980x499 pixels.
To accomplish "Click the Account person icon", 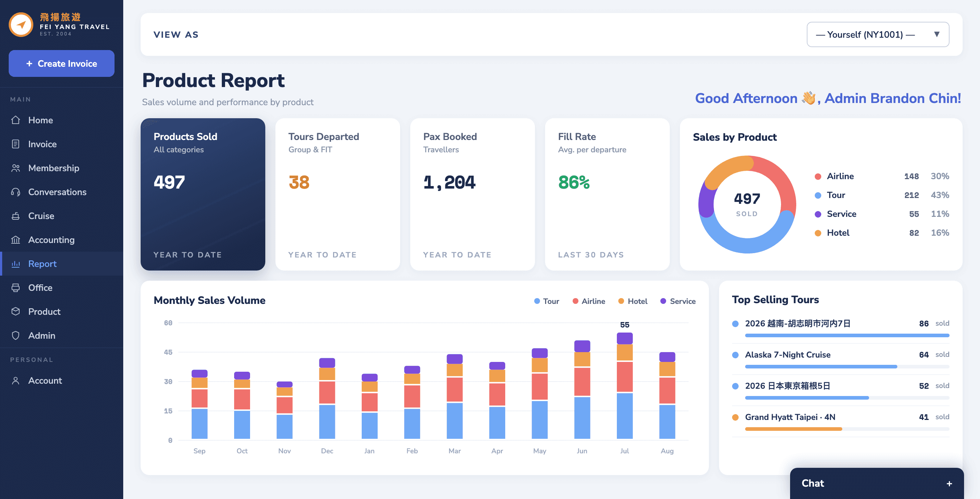I will [x=16, y=381].
